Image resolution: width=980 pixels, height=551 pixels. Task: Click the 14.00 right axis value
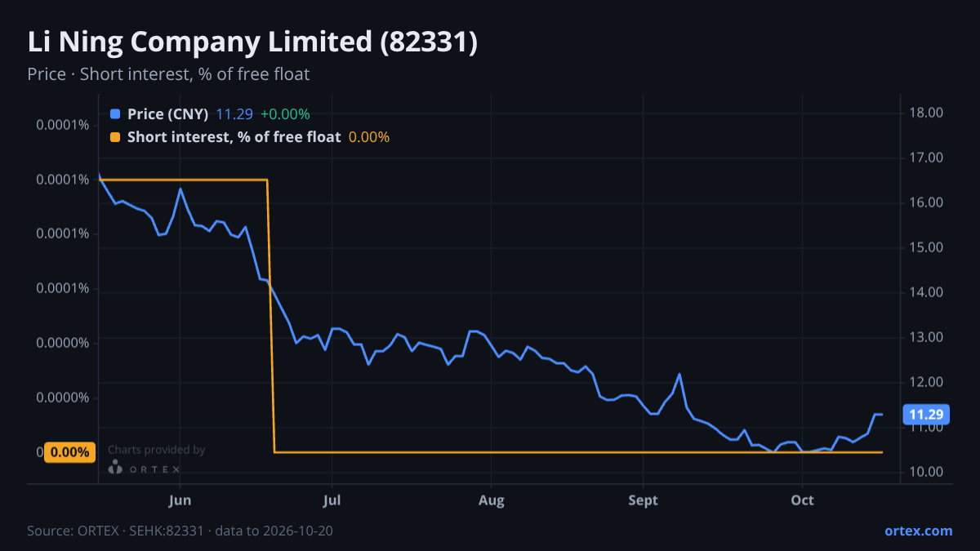point(927,292)
